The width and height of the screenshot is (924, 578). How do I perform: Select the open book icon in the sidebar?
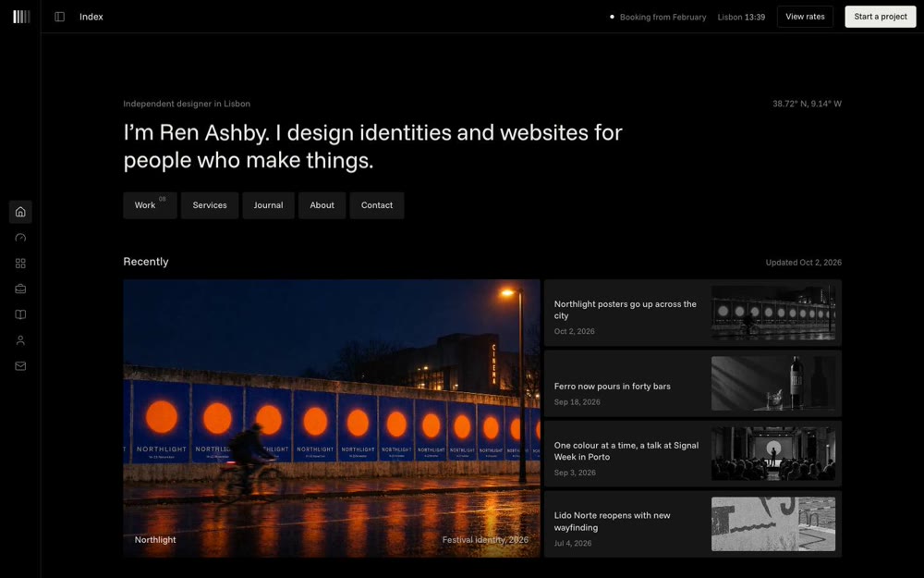[20, 314]
